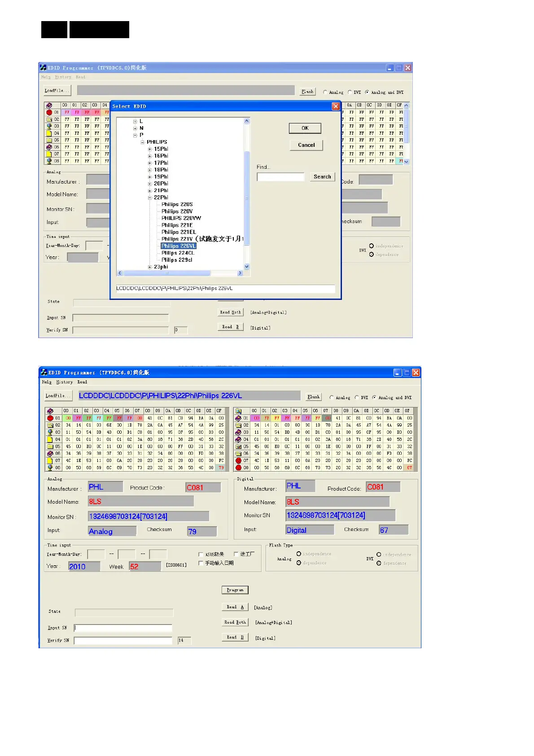
Task: Click OK in the Select EDID dialog
Action: [x=305, y=128]
